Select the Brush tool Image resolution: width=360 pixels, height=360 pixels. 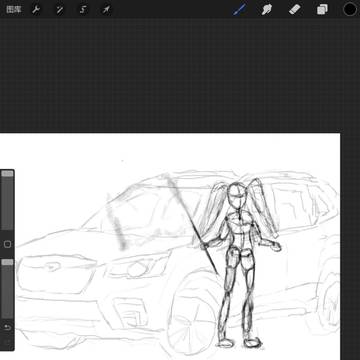(x=239, y=9)
